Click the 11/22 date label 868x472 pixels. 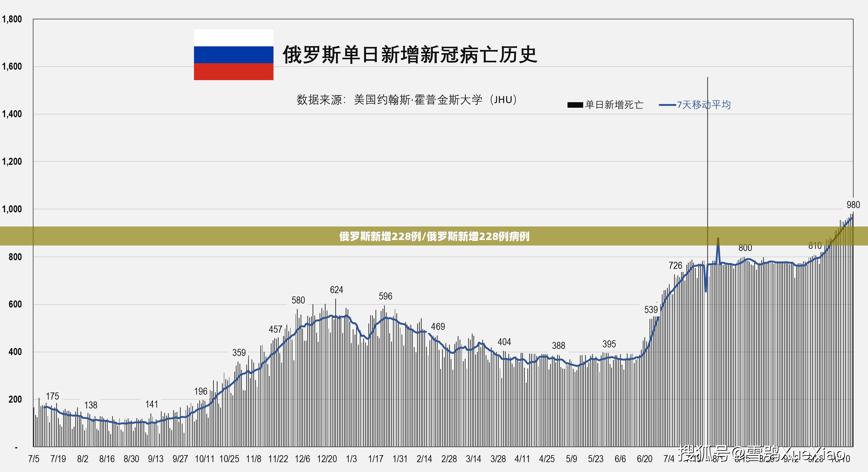(x=278, y=459)
